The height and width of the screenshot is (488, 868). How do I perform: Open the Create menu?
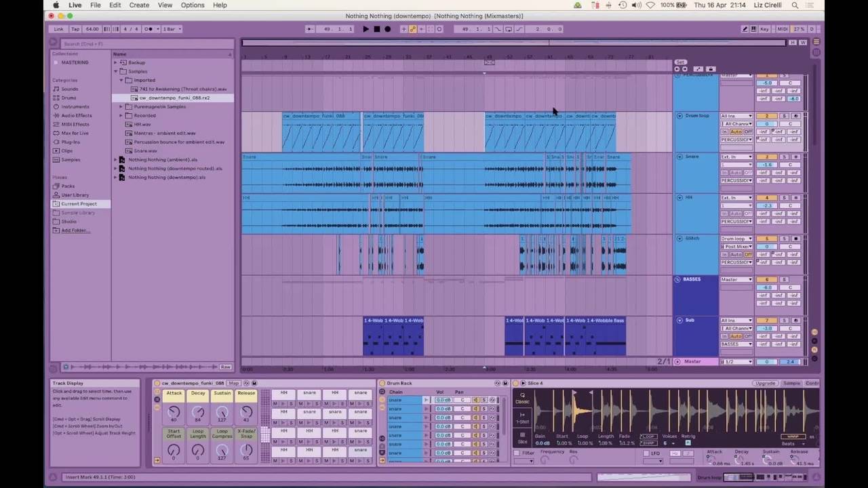pos(139,5)
